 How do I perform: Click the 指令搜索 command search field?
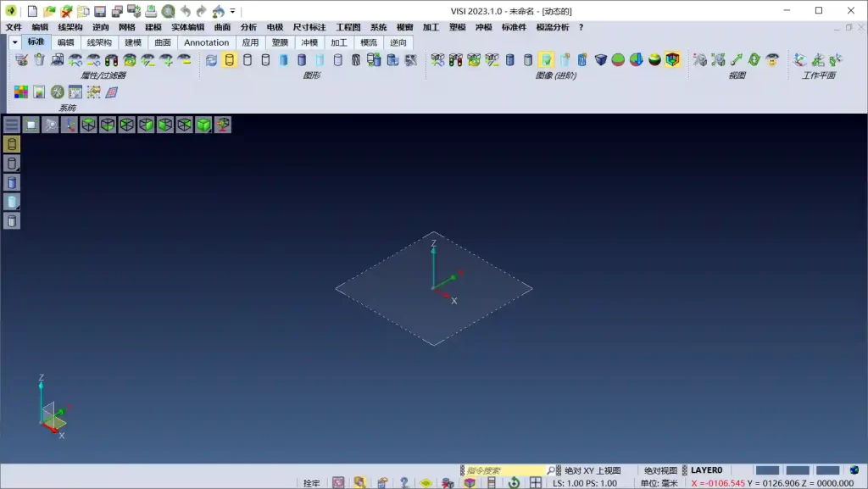503,470
